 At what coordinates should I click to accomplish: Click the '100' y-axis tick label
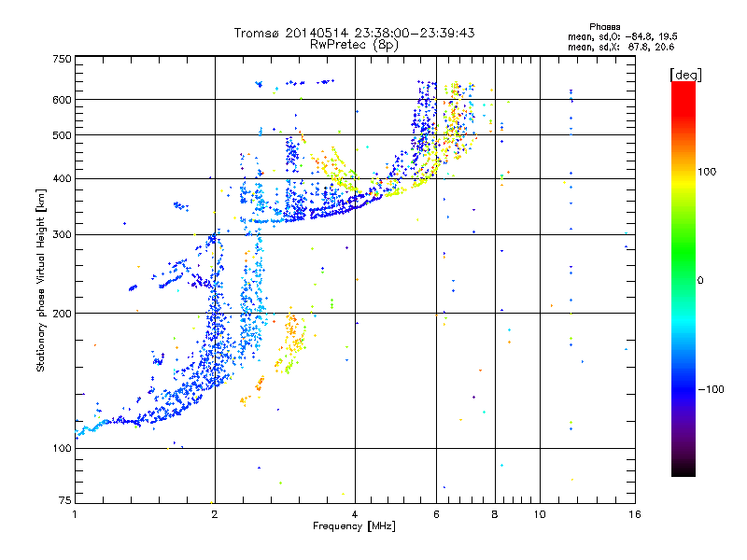pyautogui.click(x=62, y=449)
